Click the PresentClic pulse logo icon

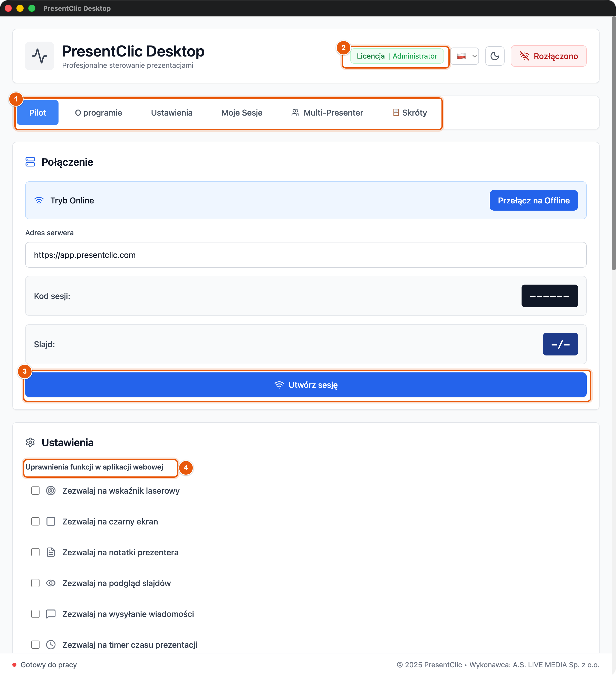pos(40,56)
